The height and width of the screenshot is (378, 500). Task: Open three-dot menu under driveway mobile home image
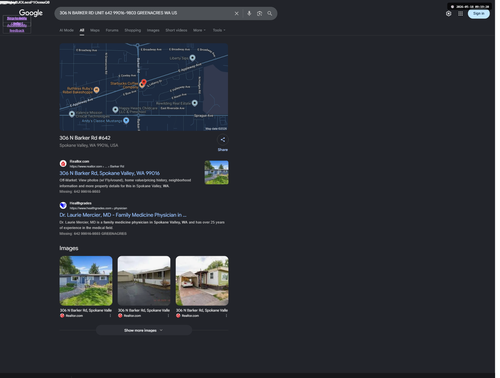click(168, 316)
